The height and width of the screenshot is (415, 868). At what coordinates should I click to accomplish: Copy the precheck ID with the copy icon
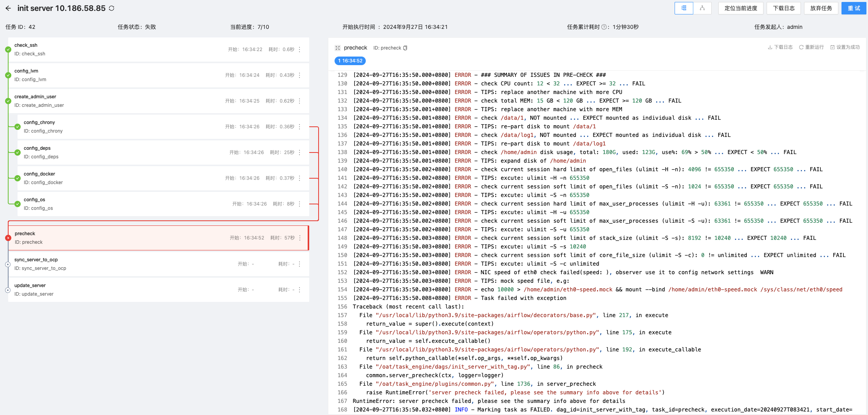(x=405, y=48)
